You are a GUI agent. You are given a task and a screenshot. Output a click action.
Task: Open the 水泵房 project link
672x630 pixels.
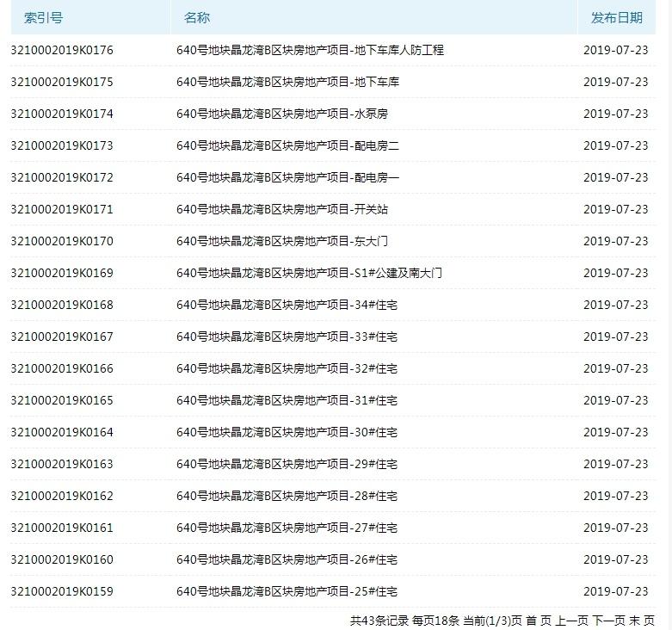click(x=282, y=114)
